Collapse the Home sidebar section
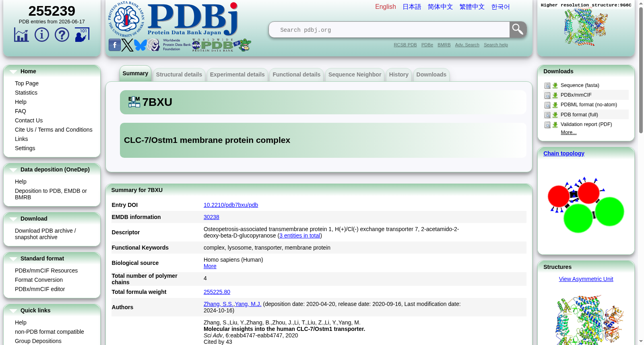This screenshot has height=345, width=644. click(13, 72)
